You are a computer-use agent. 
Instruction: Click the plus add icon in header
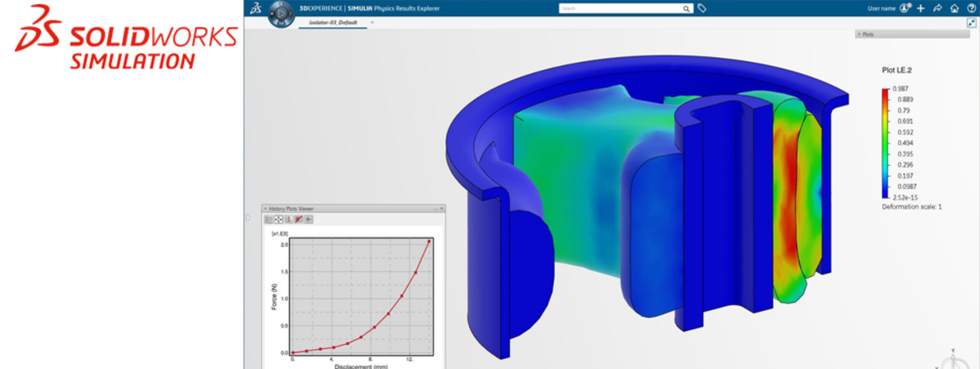[921, 8]
